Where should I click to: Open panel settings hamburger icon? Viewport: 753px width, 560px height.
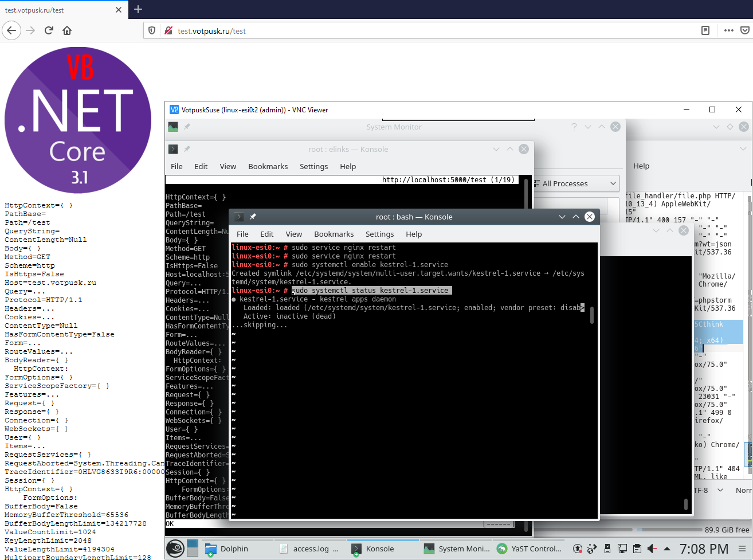coord(743,549)
